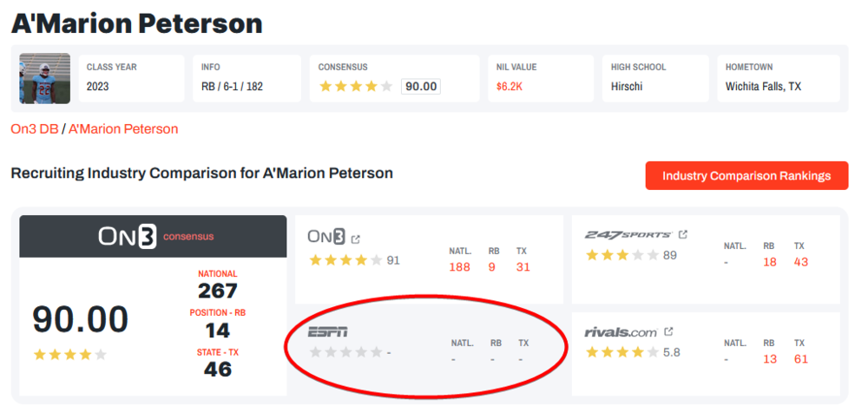868x406 pixels.
Task: Click On3 national rank 188
Action: click(460, 267)
